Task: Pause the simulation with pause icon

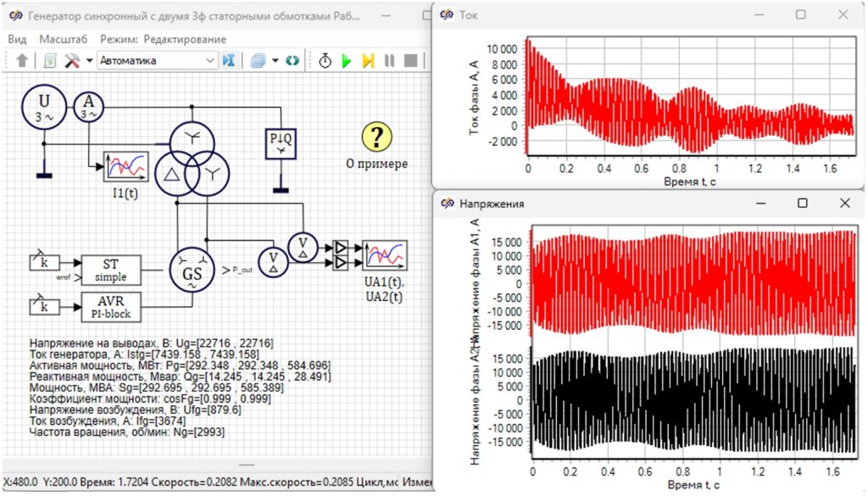Action: click(x=389, y=60)
